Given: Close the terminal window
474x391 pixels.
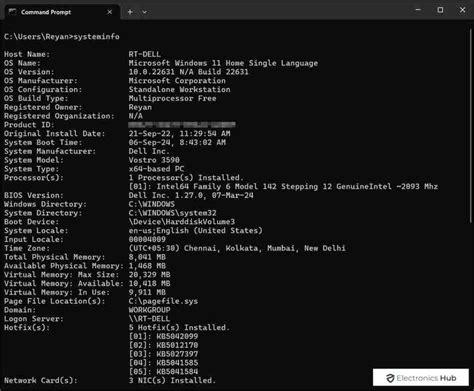Looking at the screenshot, I should pos(462,10).
